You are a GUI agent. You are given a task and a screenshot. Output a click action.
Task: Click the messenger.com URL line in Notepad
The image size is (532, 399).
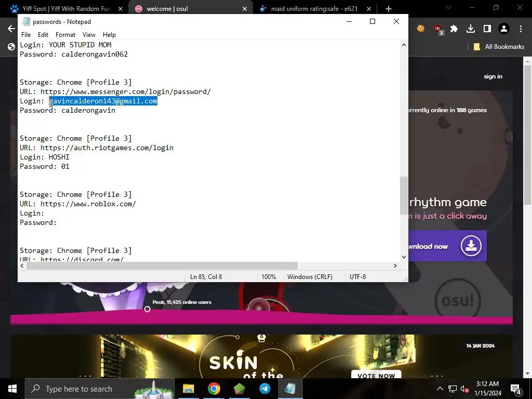tap(115, 91)
